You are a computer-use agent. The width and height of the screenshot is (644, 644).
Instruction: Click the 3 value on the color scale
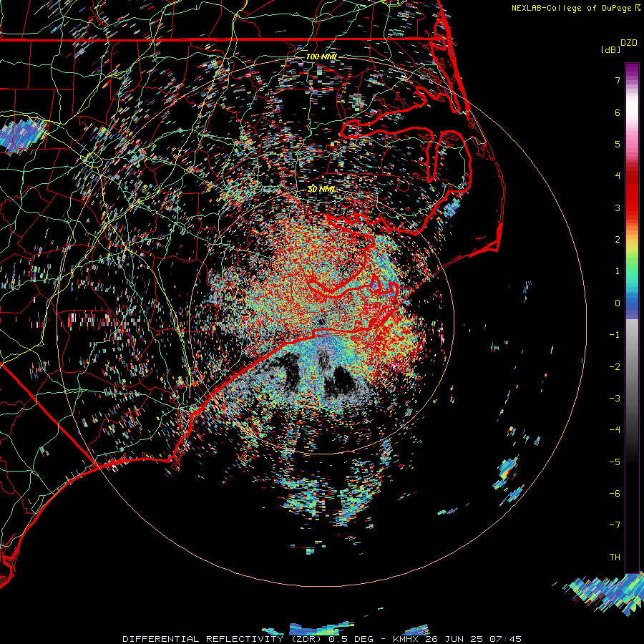(618, 208)
